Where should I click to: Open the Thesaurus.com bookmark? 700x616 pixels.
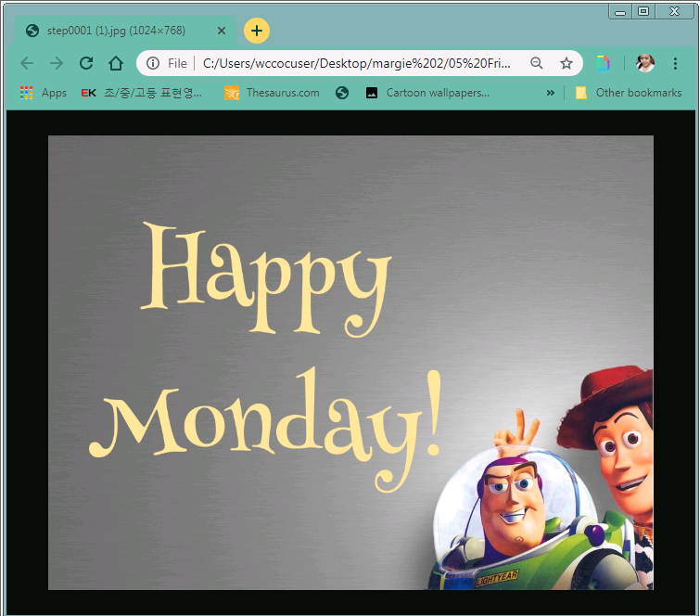pyautogui.click(x=272, y=93)
